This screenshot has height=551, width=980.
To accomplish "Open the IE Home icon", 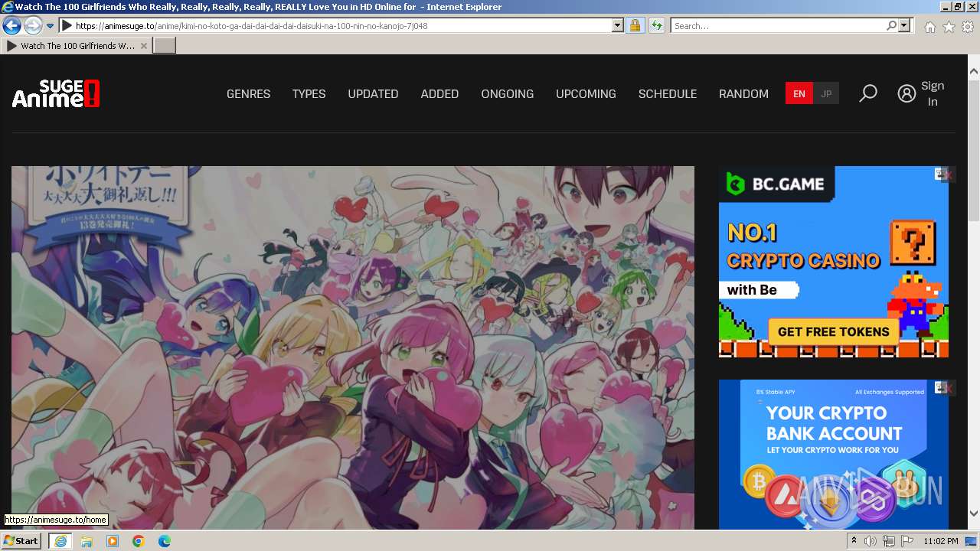I will tap(929, 26).
